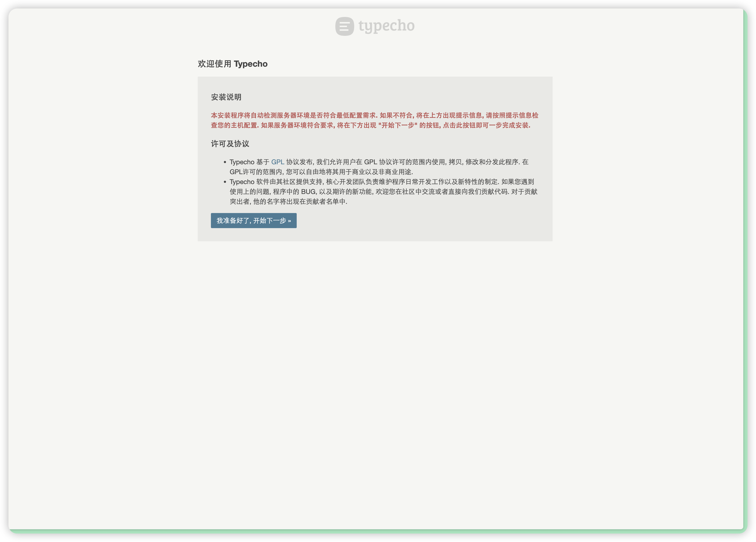Click the second bullet point marker
Viewport: 756px width, 542px height.
(225, 182)
